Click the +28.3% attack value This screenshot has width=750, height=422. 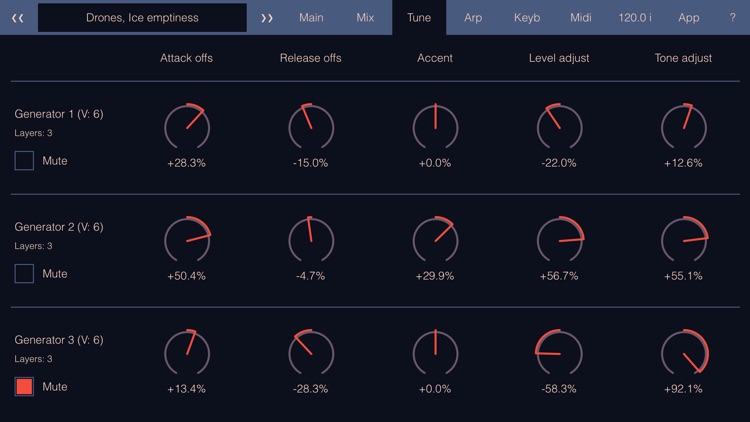(187, 163)
